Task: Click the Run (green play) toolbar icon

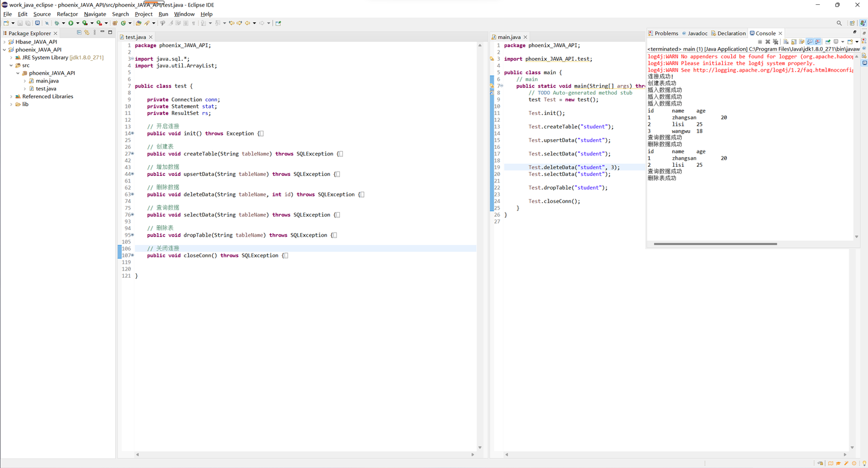Action: click(x=71, y=23)
